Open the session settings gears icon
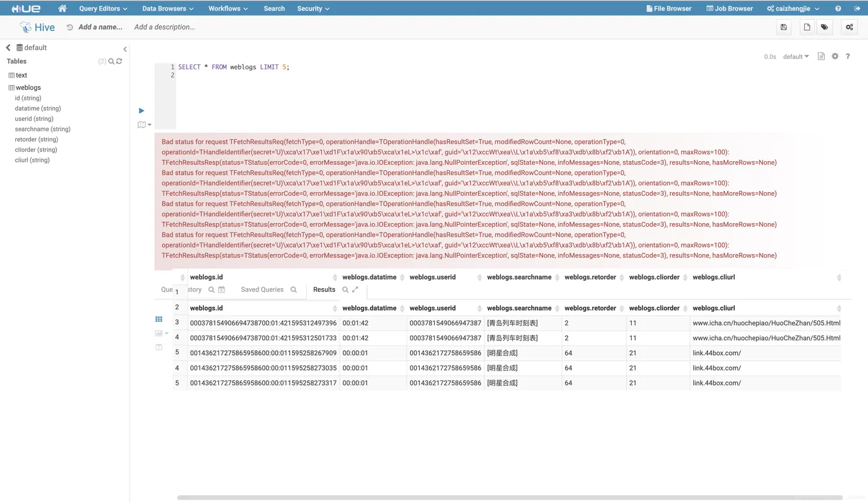 pyautogui.click(x=849, y=27)
